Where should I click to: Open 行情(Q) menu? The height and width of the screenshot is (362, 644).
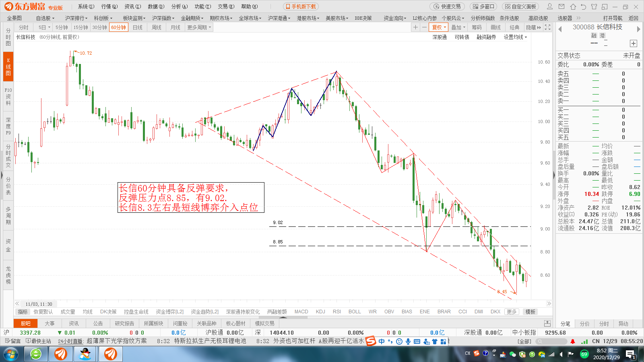(x=109, y=6)
